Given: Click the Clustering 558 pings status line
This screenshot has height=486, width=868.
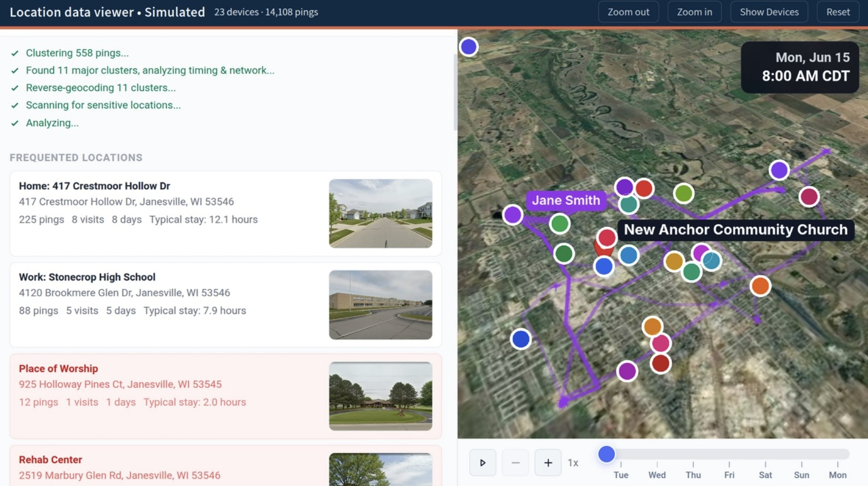Looking at the screenshot, I should pyautogui.click(x=77, y=53).
